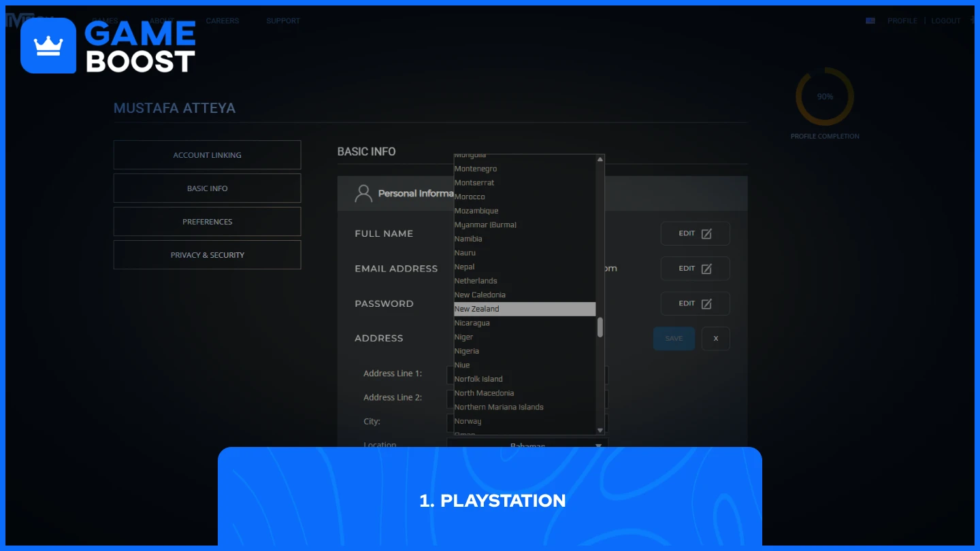Open the dropdown chevron next to LOGOUT
Screen dimensions: 980x551
tap(972, 20)
